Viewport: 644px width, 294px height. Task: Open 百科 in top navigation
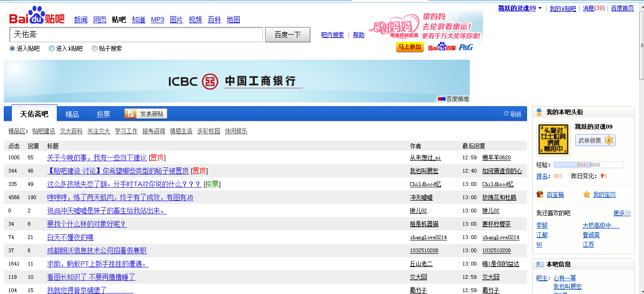click(x=215, y=19)
